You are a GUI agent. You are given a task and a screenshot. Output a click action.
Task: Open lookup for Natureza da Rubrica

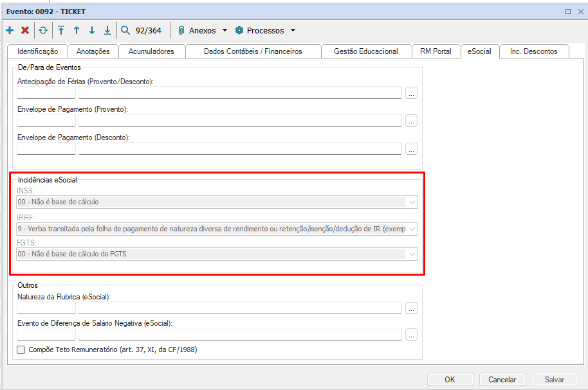tap(411, 308)
